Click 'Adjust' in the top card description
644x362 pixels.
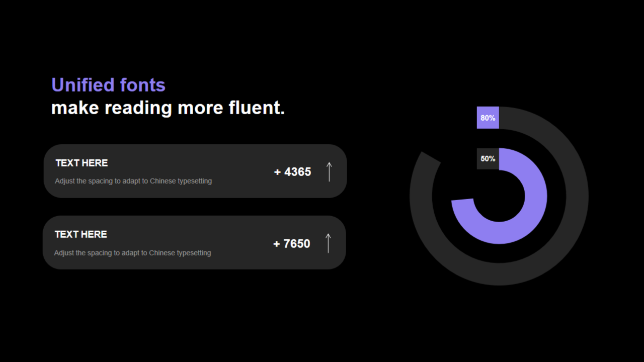click(64, 181)
